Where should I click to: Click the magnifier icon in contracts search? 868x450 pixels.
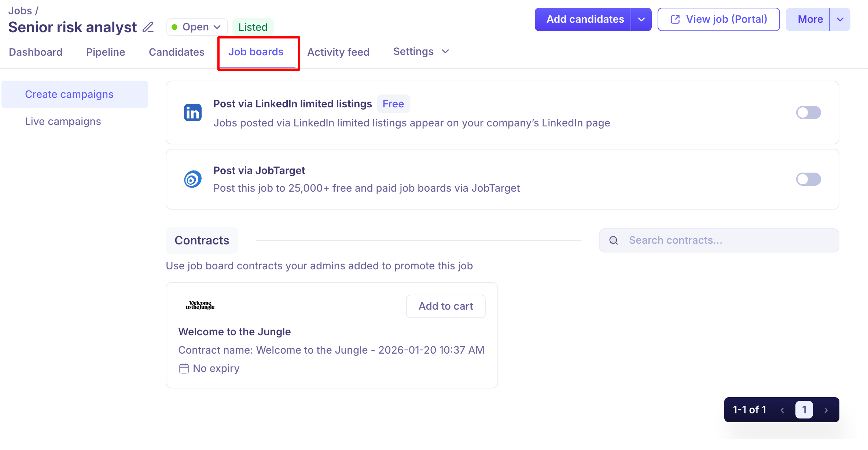point(614,240)
